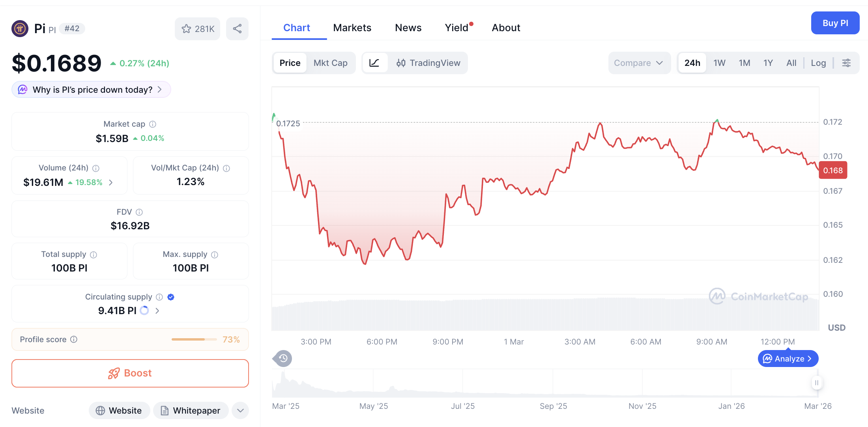Open the chart settings sliders icon

[x=846, y=63]
